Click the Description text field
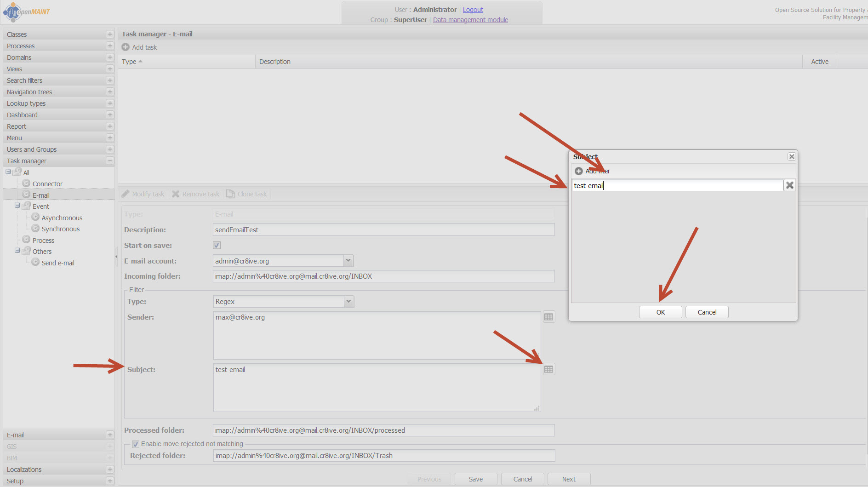Image resolution: width=868 pixels, height=487 pixels. pos(383,230)
